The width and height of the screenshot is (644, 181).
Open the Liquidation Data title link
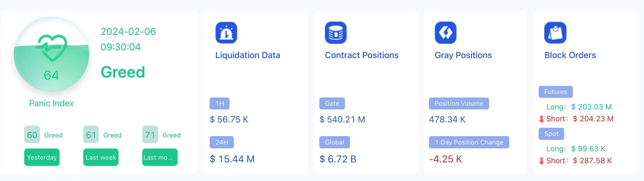(x=248, y=55)
